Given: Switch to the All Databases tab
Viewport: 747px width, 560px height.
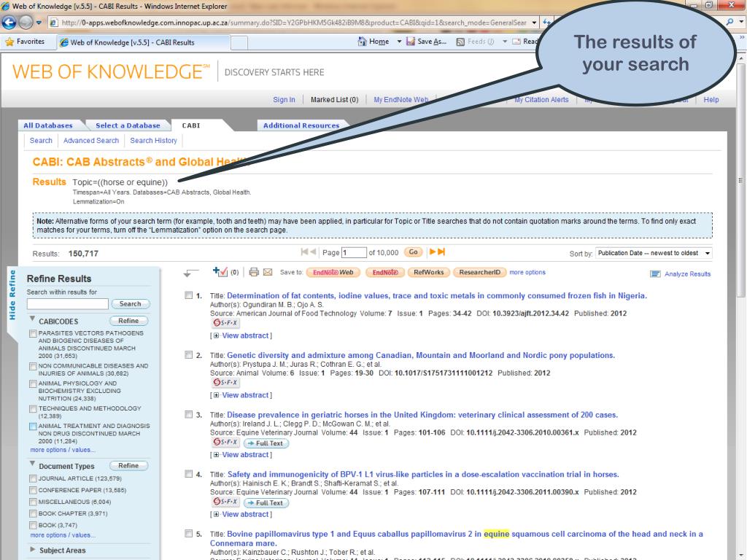Looking at the screenshot, I should click(x=48, y=125).
